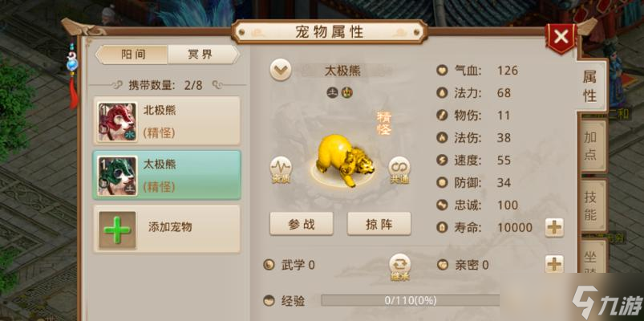The image size is (644, 321).
Task: Expand the dropdown arrow next to 太极熊
Action: pos(281,71)
